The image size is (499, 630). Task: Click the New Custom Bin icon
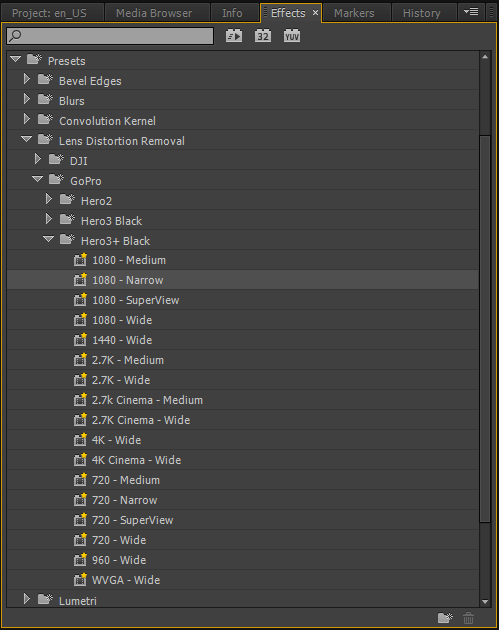(x=445, y=618)
